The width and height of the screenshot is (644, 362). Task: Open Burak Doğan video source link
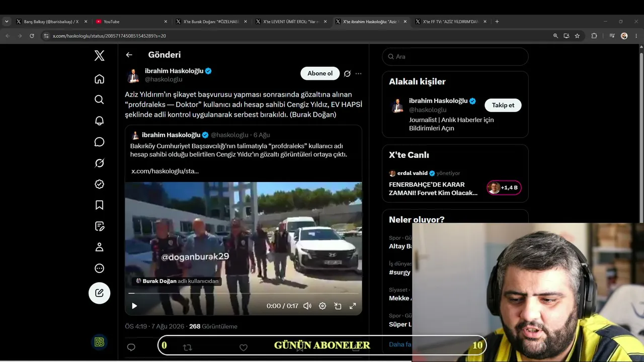[x=177, y=281]
